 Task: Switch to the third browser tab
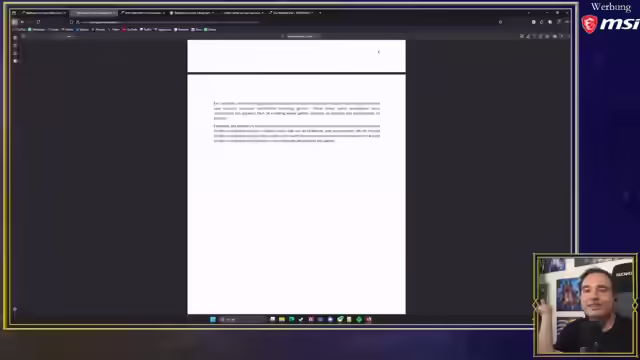(x=143, y=13)
